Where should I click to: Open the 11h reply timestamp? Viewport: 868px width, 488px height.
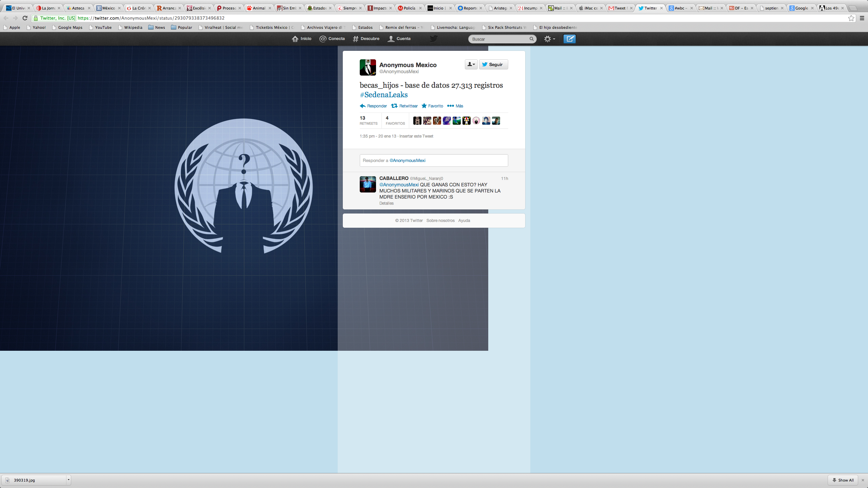click(x=505, y=179)
